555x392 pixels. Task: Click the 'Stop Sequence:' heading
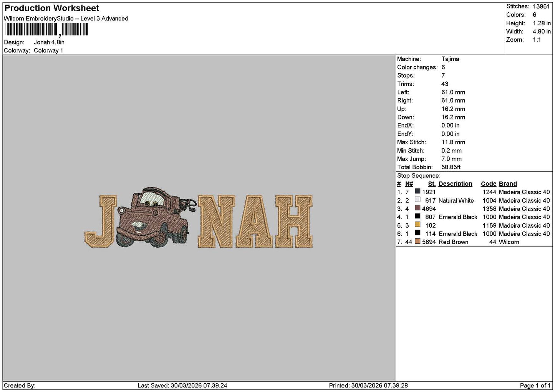click(419, 176)
